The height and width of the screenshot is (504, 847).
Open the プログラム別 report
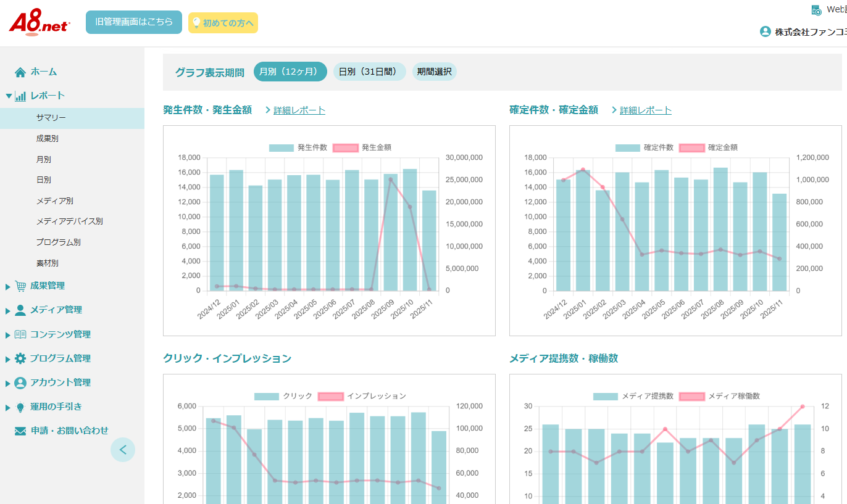(x=58, y=242)
